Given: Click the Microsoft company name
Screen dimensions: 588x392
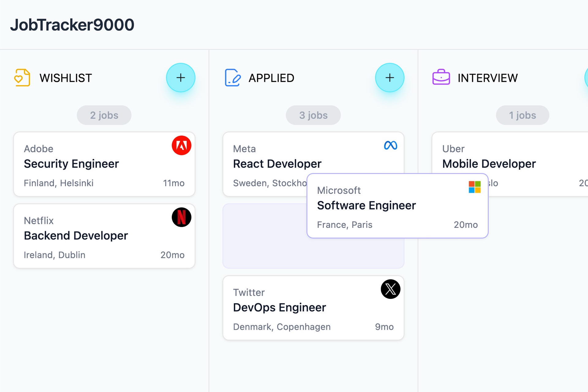Looking at the screenshot, I should point(339,190).
